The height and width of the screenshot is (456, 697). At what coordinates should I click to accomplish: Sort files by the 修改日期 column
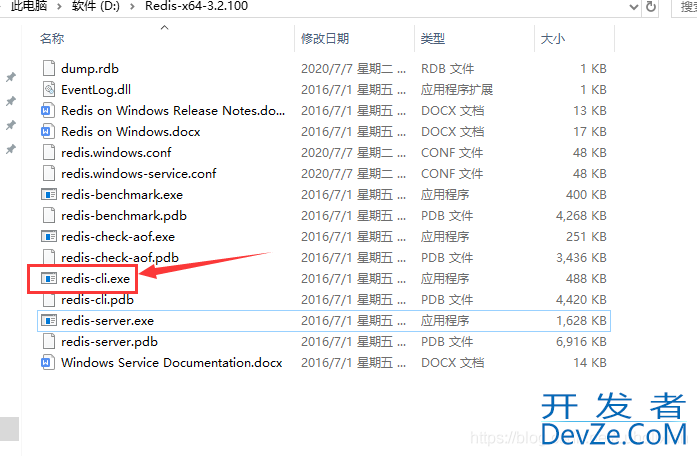[325, 39]
